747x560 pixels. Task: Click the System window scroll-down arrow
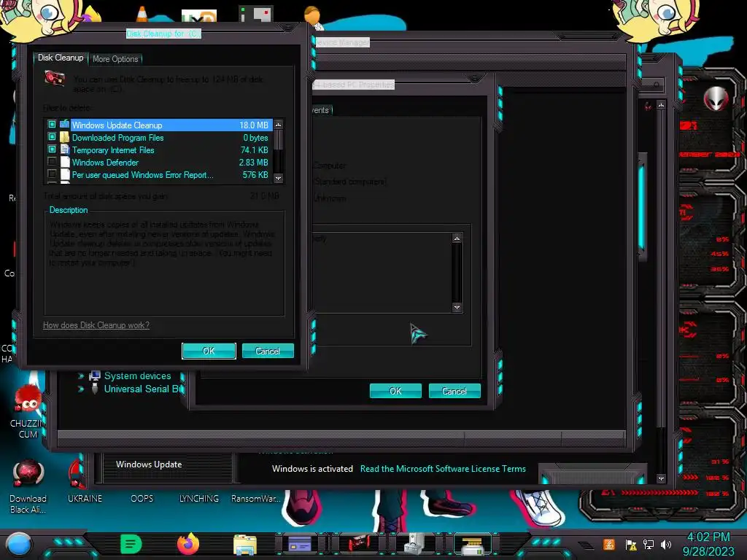click(x=661, y=478)
